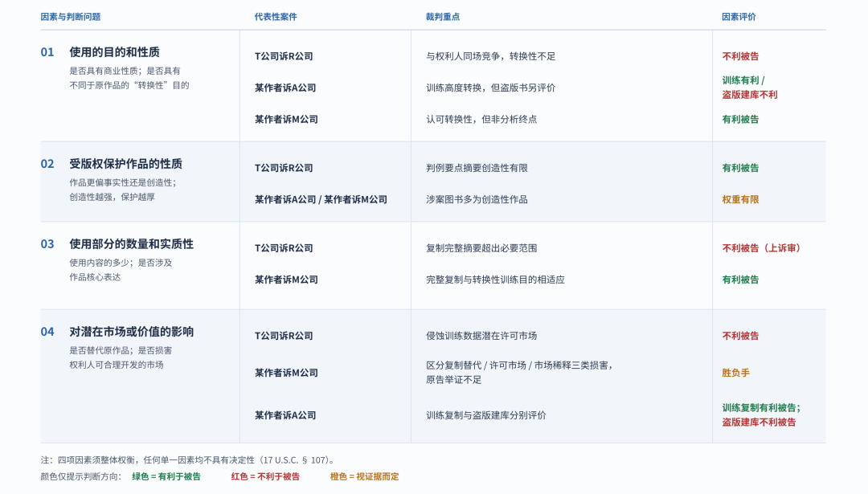Select the heading 受版权保护作品的性质
This screenshot has width=868, height=494.
click(125, 165)
